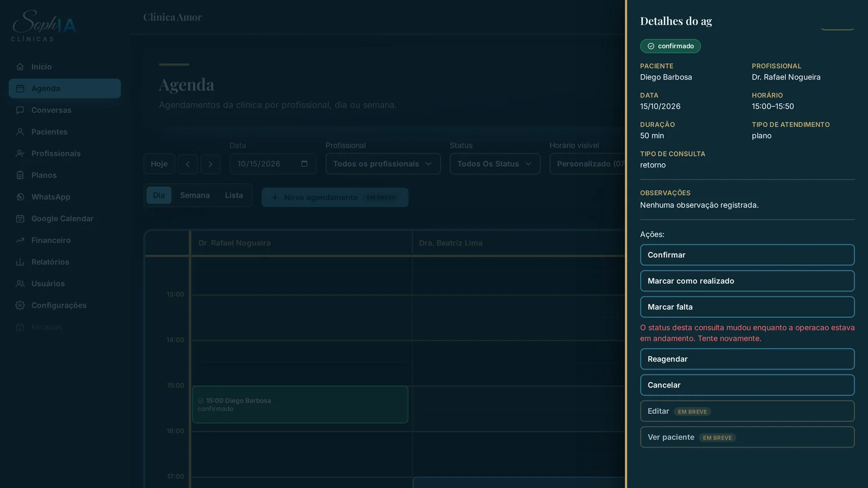Open Conversas menu item
This screenshot has width=868, height=488.
pyautogui.click(x=65, y=110)
